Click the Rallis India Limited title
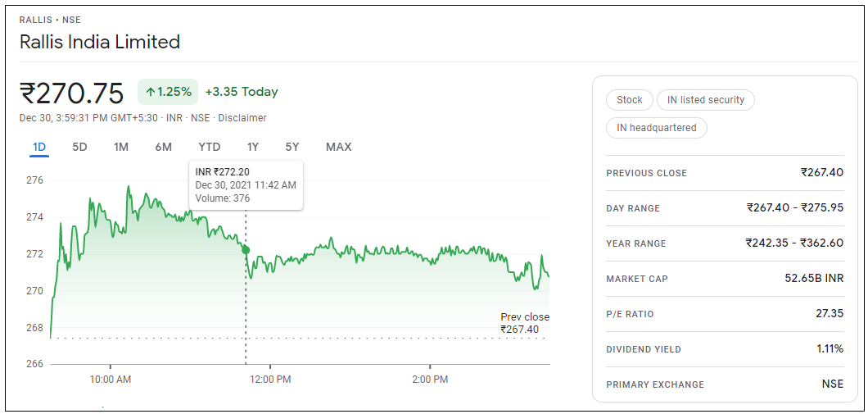The image size is (868, 414). pyautogui.click(x=100, y=42)
